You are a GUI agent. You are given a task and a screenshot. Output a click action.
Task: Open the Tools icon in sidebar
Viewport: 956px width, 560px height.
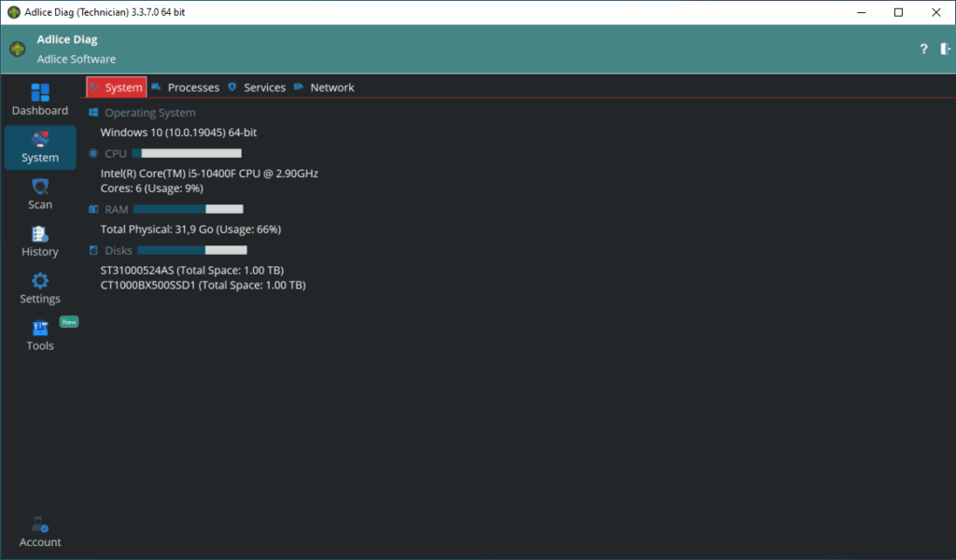(x=40, y=329)
